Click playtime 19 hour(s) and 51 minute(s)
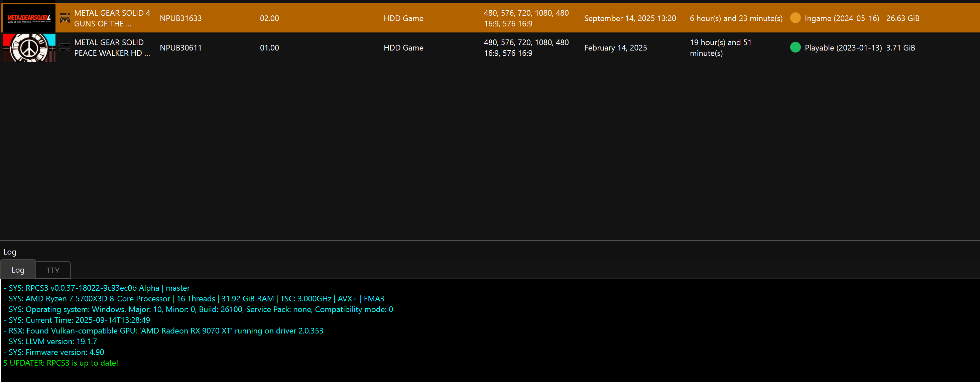 (721, 47)
